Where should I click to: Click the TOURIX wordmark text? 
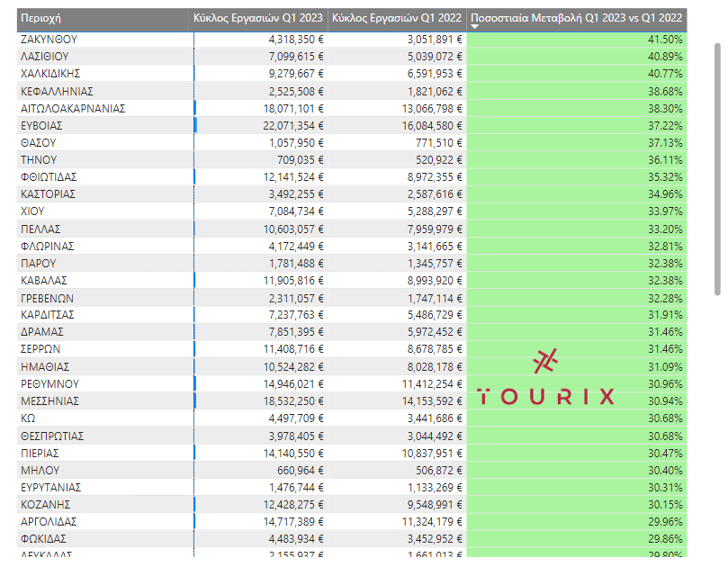click(545, 397)
